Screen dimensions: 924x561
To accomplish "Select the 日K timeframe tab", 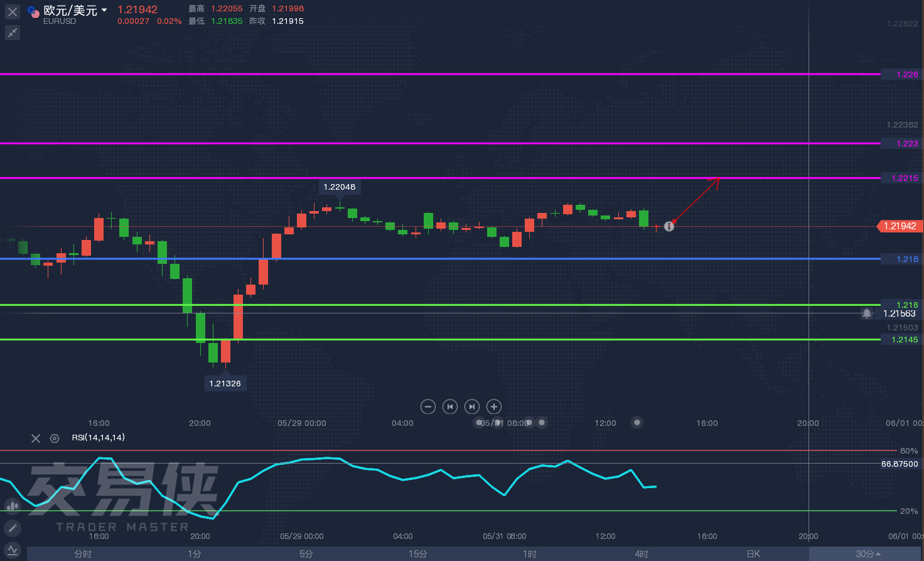I will click(x=753, y=554).
